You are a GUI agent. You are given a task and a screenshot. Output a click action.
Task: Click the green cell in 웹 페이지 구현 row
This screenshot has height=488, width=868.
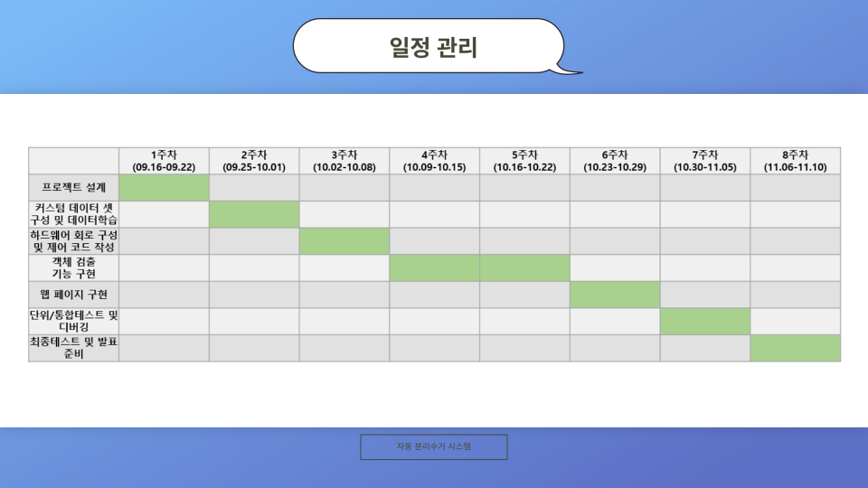coord(615,295)
